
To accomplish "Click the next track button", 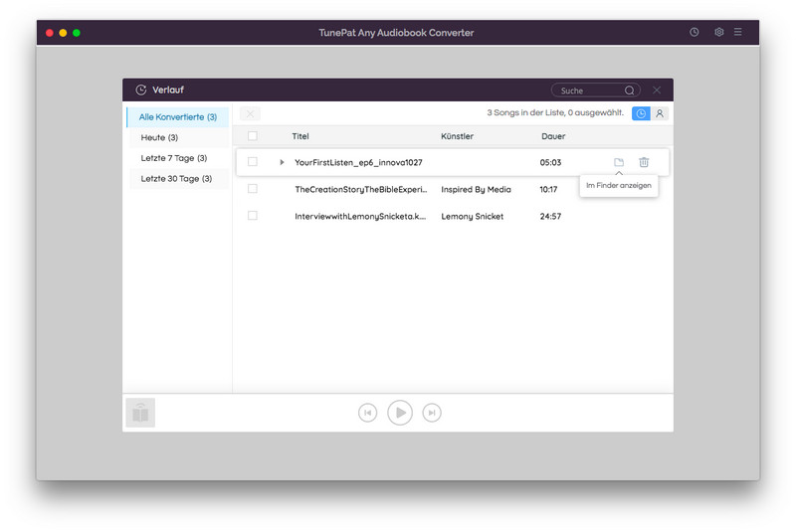I will tap(432, 413).
